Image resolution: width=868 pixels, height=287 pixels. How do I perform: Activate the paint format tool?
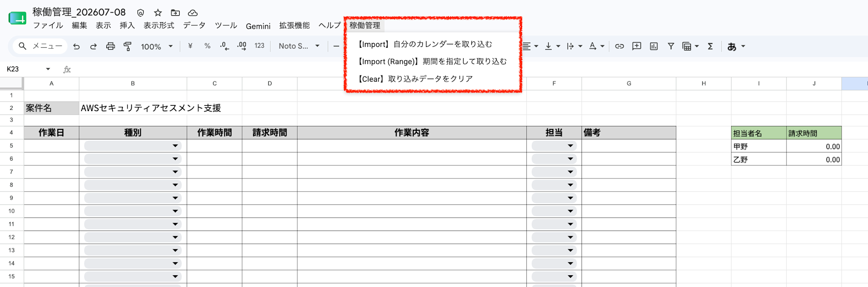click(x=128, y=46)
